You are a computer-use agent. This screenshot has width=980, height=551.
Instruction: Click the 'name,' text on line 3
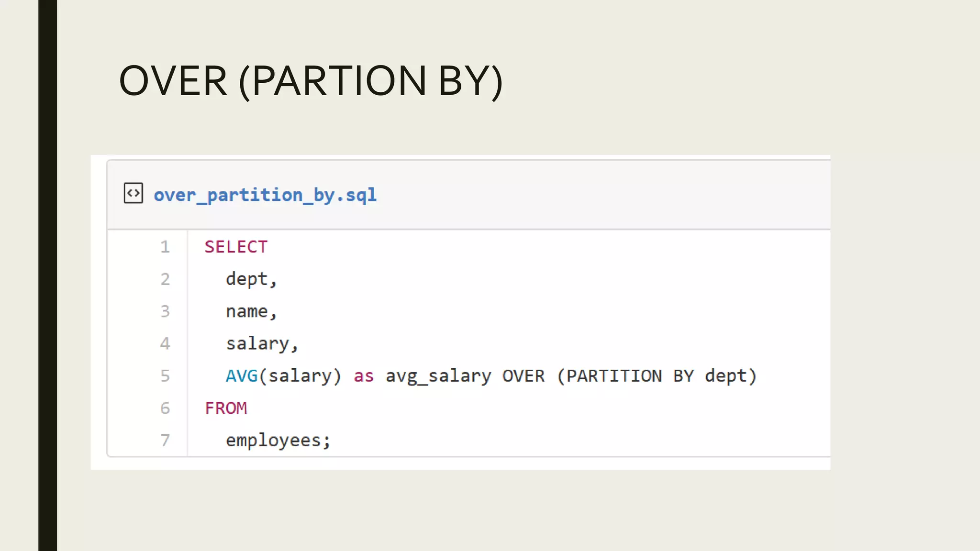click(251, 311)
